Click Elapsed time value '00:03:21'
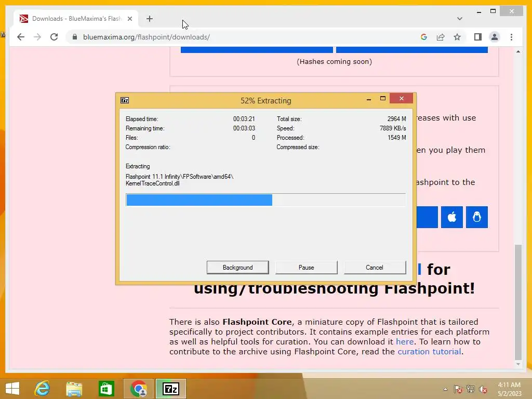 (244, 119)
